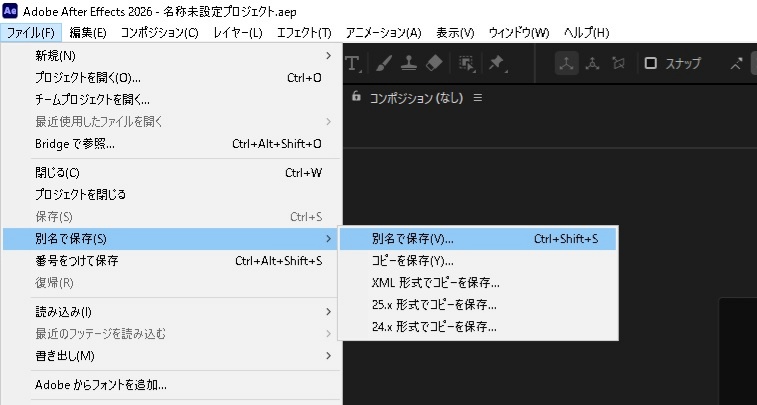Click コピーを保存(Y)... in submenu

tap(478, 261)
